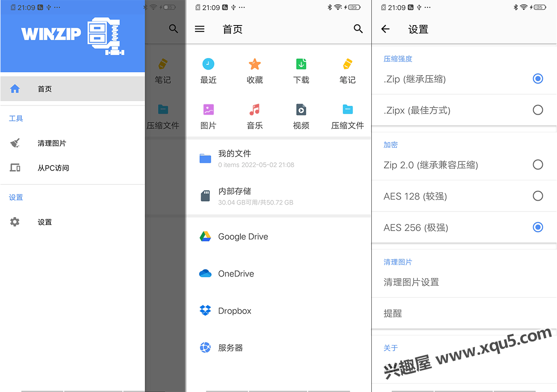The image size is (557, 392).
Task: Tap the search icon right of the 首页 title
Action: (x=358, y=29)
